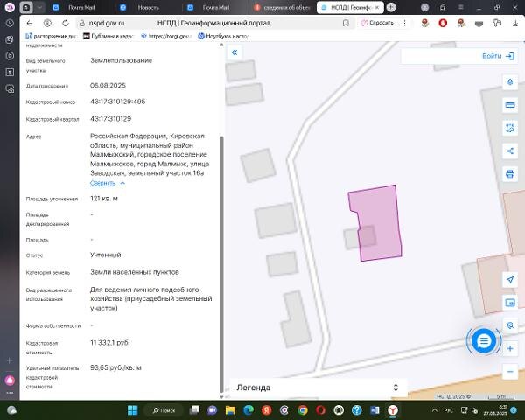Screen dimensions: 525x420
Task: Open bookmark Ноутбуки настольные
Action: (223, 36)
